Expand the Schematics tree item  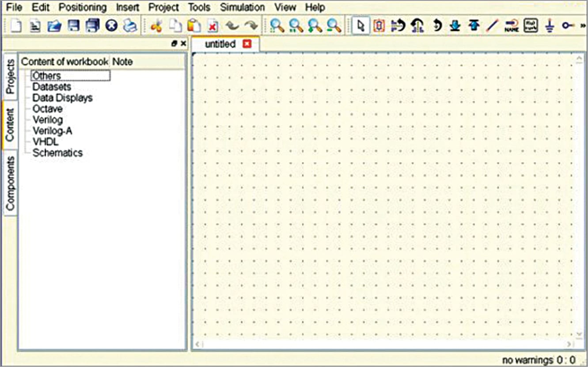click(x=57, y=153)
